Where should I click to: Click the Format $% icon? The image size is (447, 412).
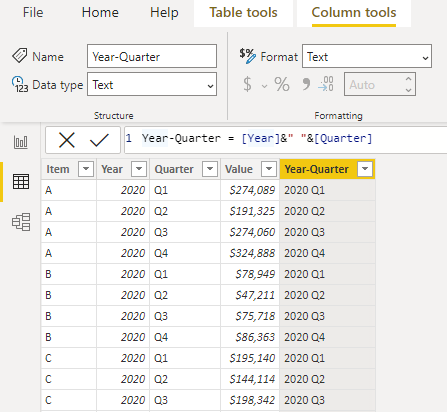point(248,56)
